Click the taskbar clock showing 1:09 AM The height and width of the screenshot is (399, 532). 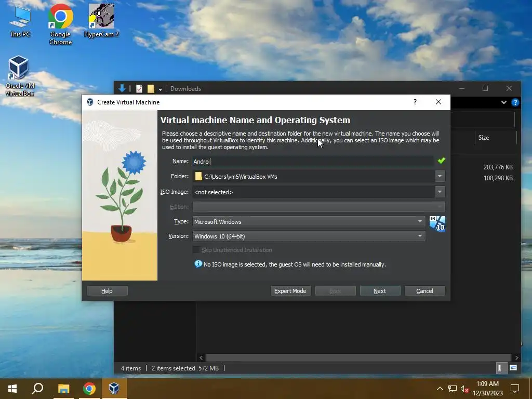pyautogui.click(x=487, y=389)
